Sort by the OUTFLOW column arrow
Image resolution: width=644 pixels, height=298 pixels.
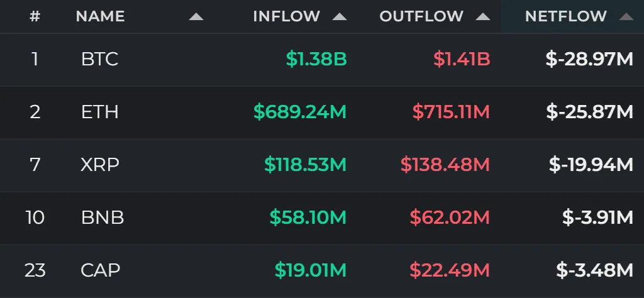(x=483, y=16)
